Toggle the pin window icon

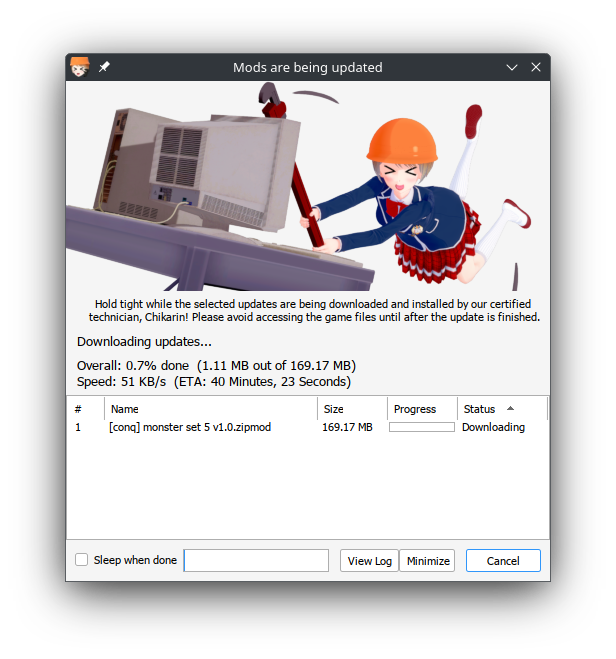(104, 67)
